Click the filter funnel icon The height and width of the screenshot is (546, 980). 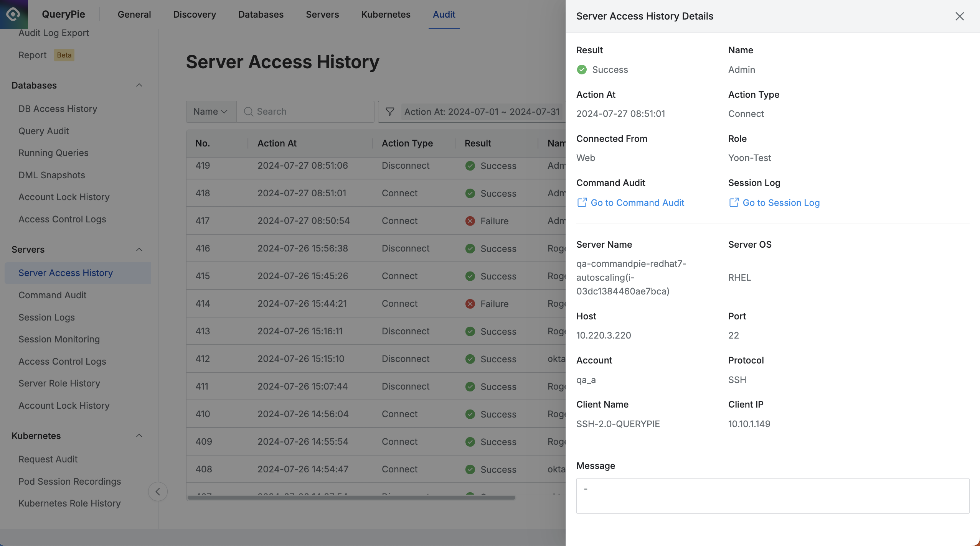[390, 112]
